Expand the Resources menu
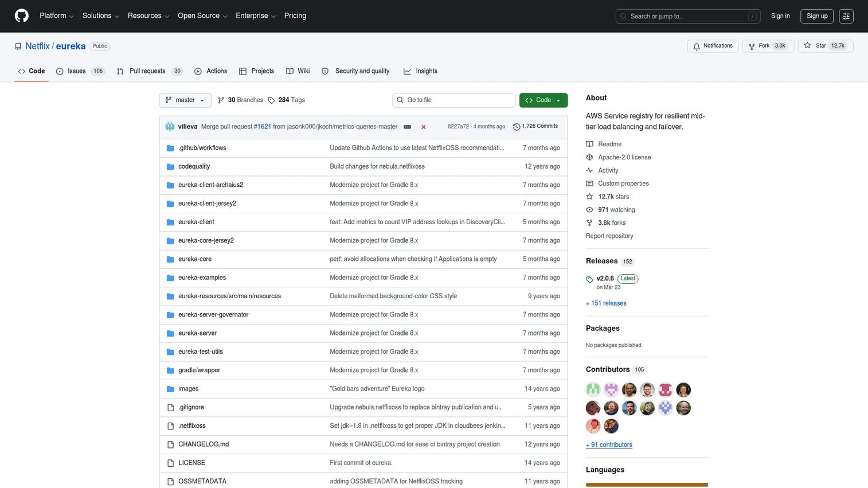Viewport: 868px width, 488px height. (148, 16)
